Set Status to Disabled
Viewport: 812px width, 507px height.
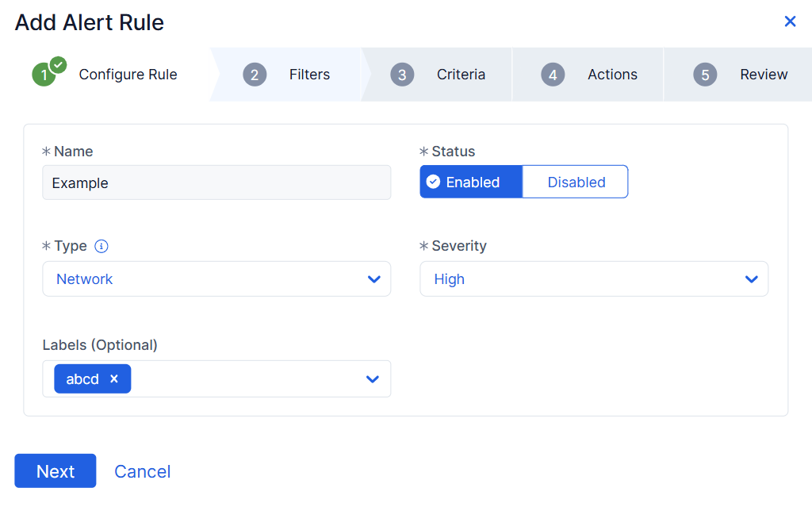[576, 182]
